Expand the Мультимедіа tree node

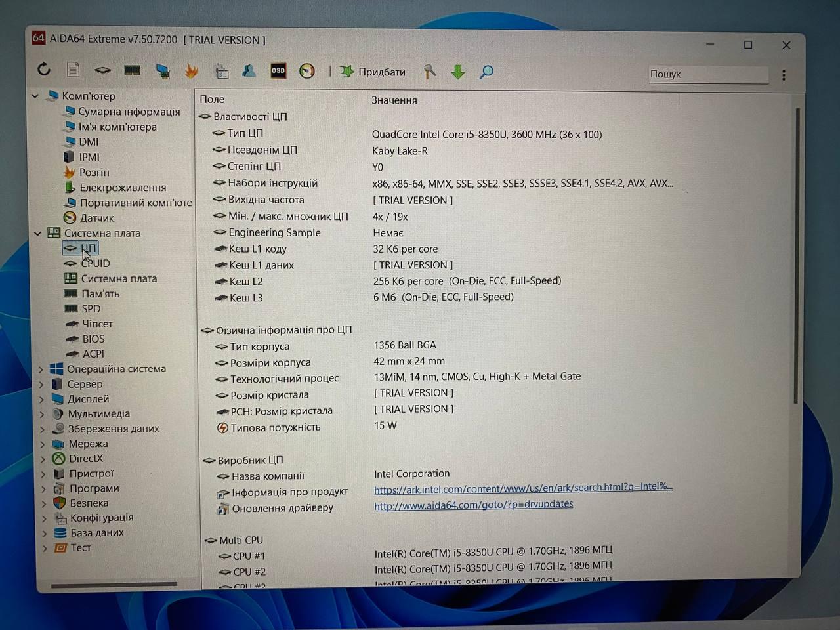tap(43, 415)
